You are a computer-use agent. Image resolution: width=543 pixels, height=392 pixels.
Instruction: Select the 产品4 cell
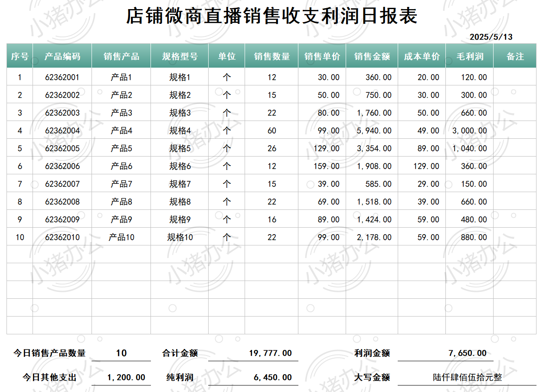(121, 131)
